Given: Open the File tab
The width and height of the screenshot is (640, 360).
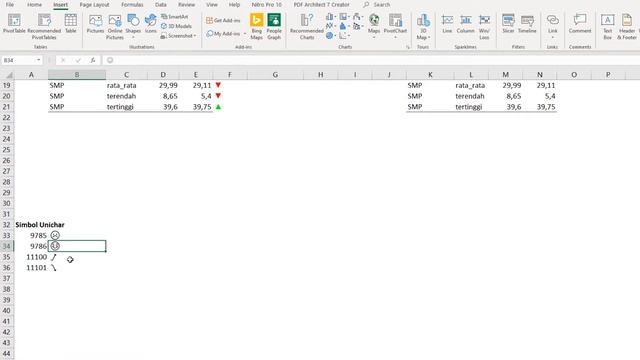Looking at the screenshot, I should (9, 4).
